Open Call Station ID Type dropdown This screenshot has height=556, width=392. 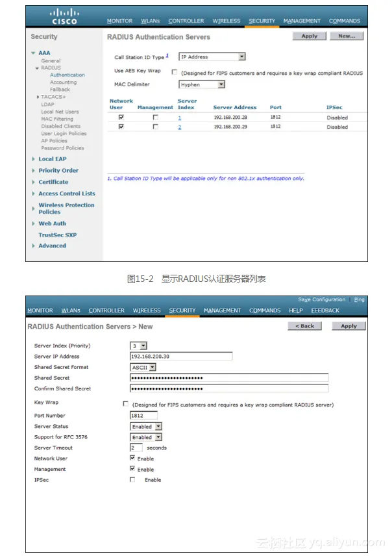[x=212, y=57]
